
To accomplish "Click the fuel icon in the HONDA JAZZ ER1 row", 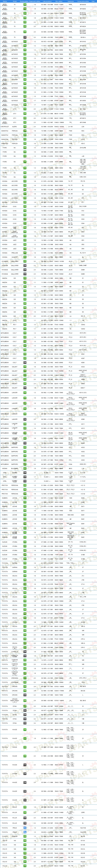I will 25,240.
